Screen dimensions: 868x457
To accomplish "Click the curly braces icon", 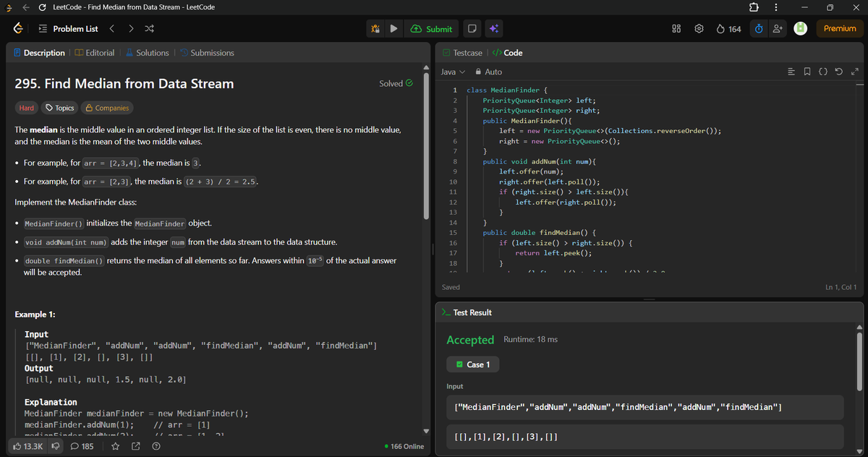I will 823,72.
